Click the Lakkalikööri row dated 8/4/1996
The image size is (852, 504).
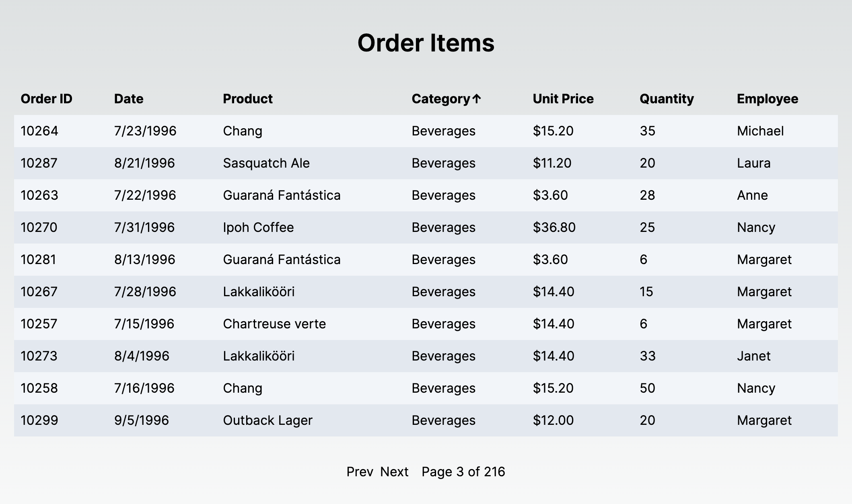(259, 356)
